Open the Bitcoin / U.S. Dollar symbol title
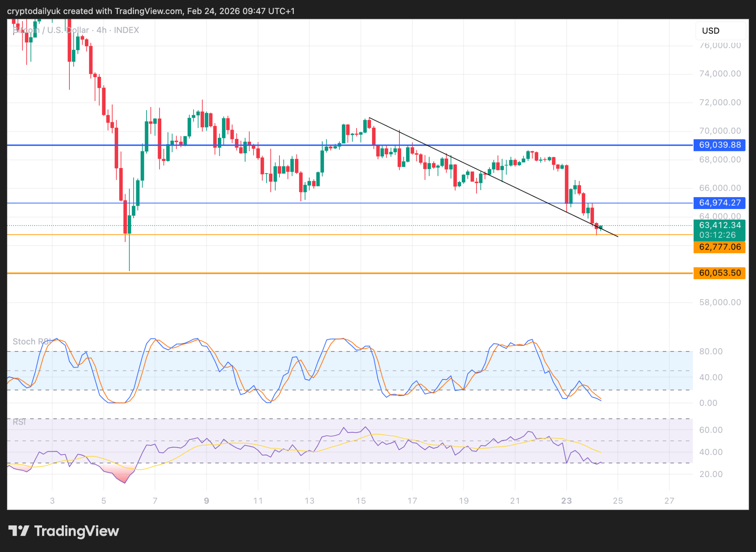 pos(51,30)
